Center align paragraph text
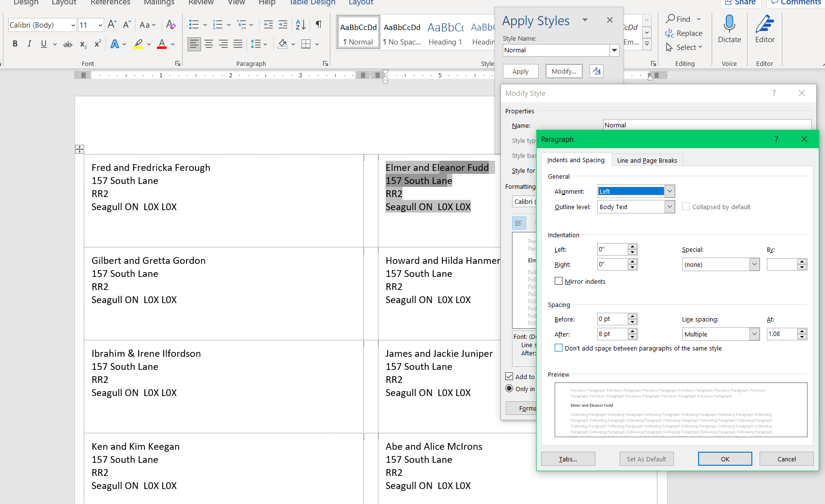Image resolution: width=825 pixels, height=504 pixels. pos(209,44)
